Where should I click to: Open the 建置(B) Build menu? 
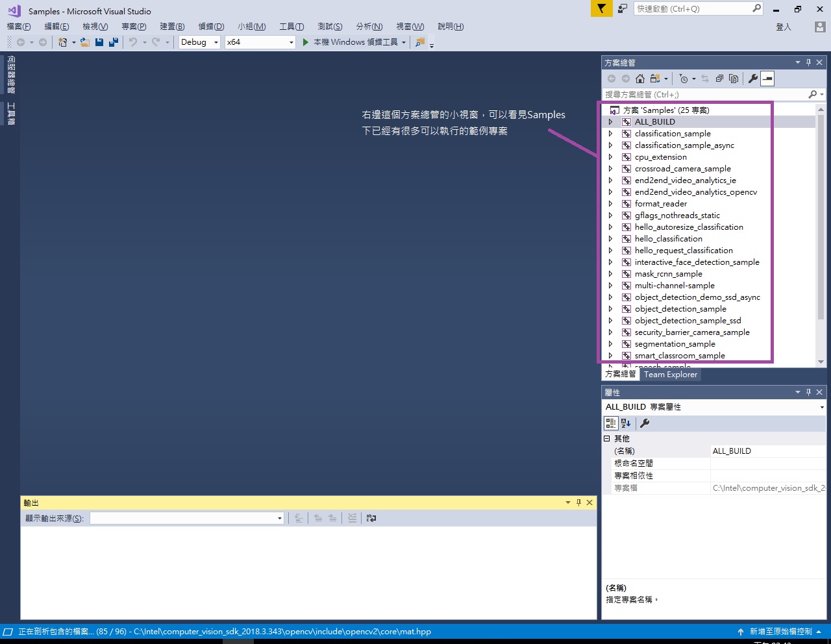(x=172, y=27)
